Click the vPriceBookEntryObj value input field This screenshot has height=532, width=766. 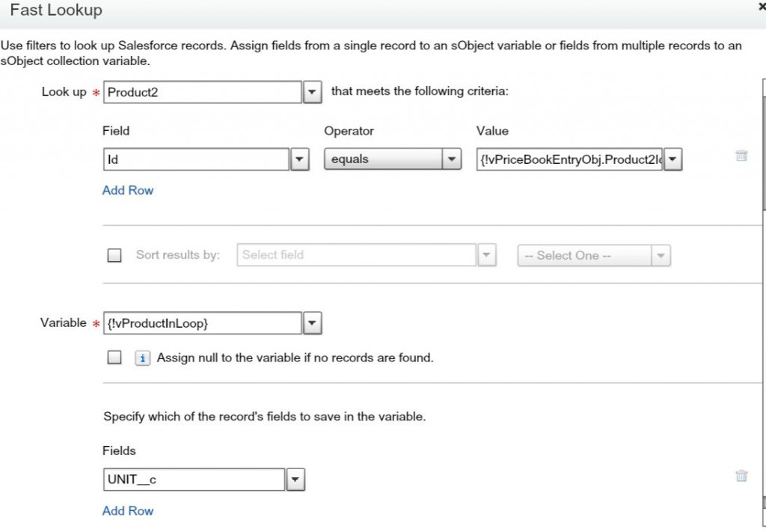[570, 159]
